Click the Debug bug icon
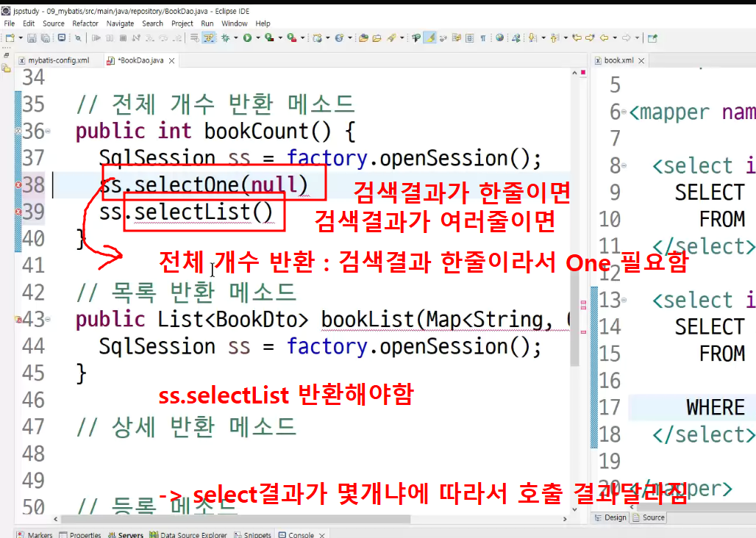The width and height of the screenshot is (756, 538). pos(226,38)
